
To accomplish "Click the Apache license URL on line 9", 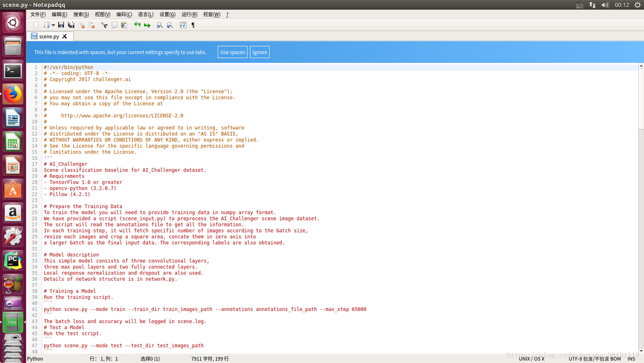I will 122,115.
